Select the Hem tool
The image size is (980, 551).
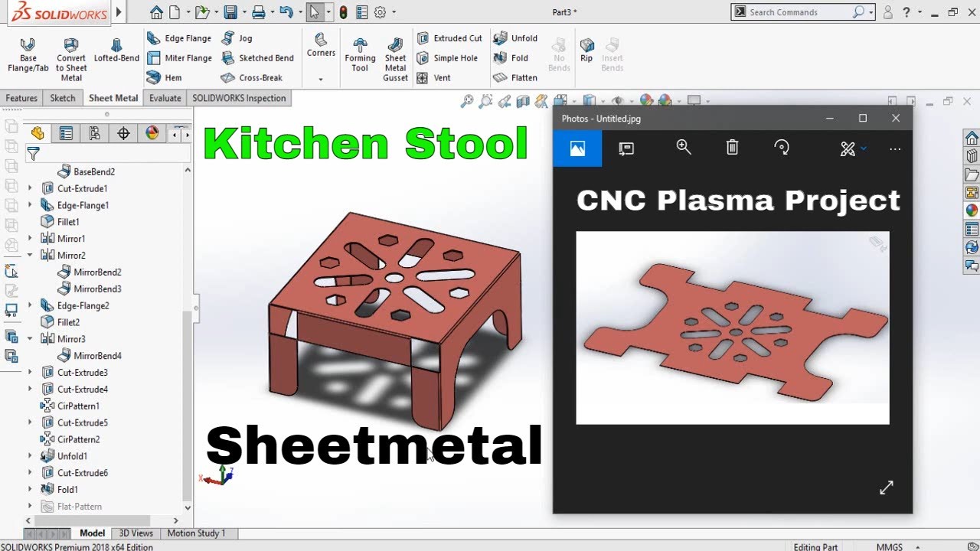pos(165,78)
